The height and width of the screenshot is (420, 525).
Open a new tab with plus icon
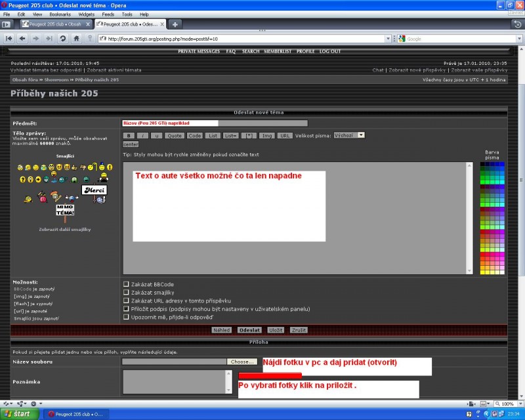(175, 24)
